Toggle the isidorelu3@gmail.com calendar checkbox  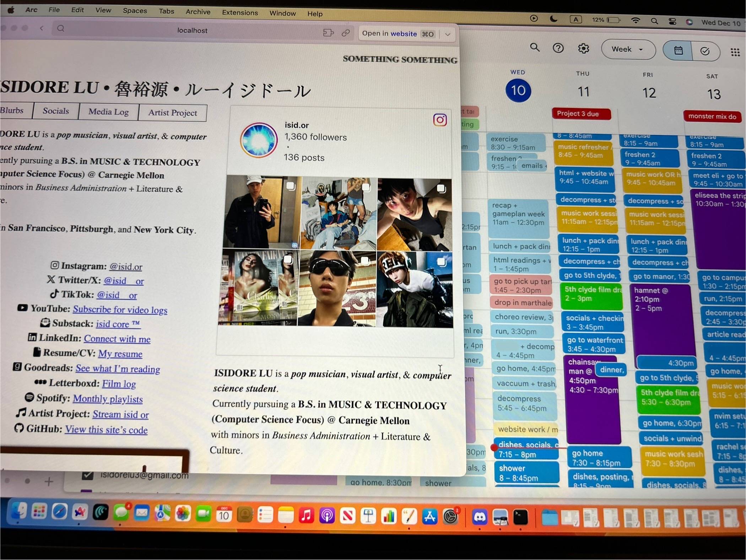click(x=87, y=475)
